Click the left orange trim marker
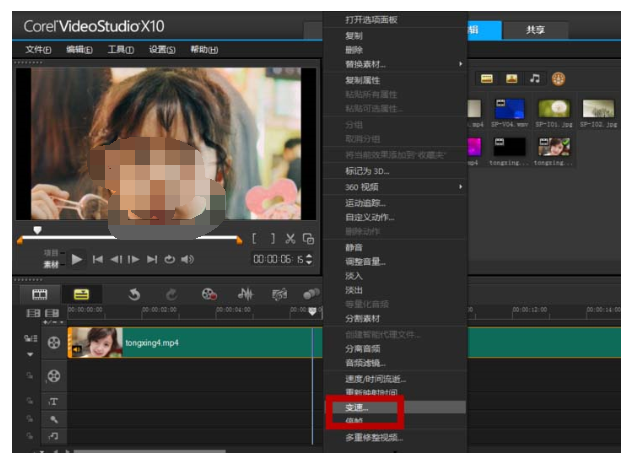 [20, 240]
